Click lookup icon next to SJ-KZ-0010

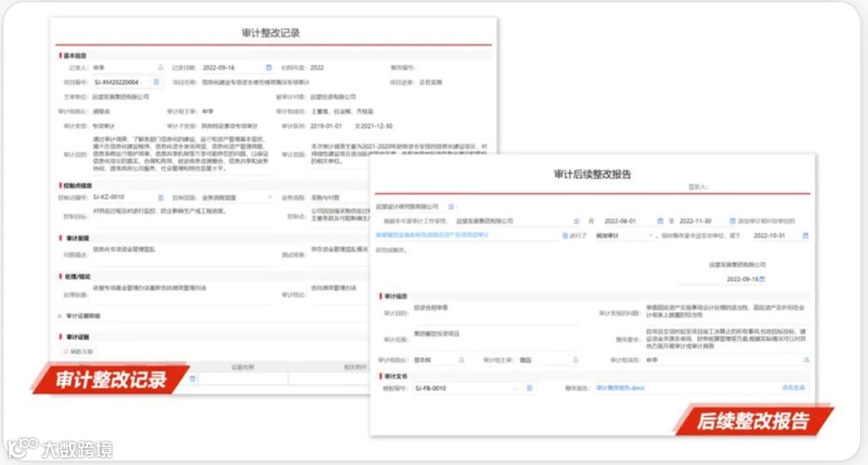pyautogui.click(x=161, y=197)
